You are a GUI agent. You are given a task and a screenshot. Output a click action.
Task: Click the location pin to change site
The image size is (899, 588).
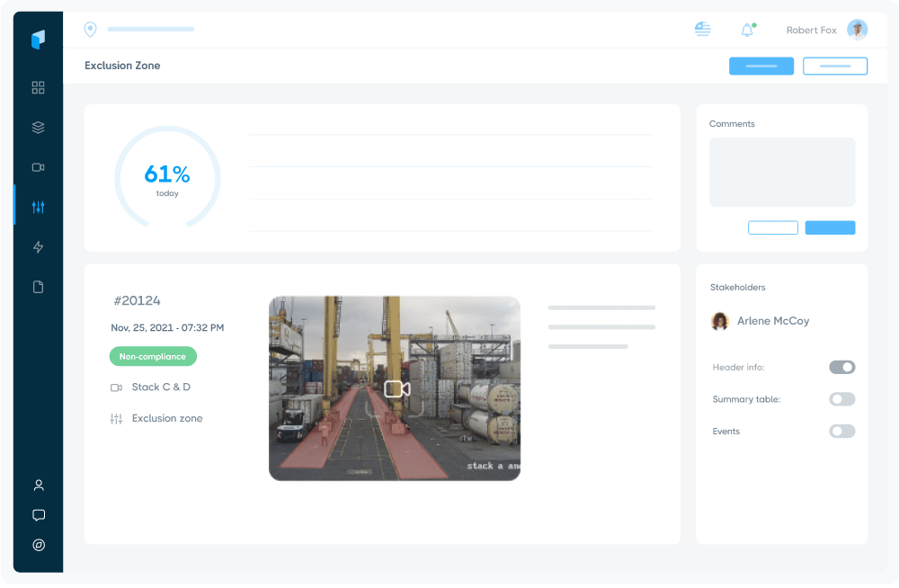(x=90, y=29)
